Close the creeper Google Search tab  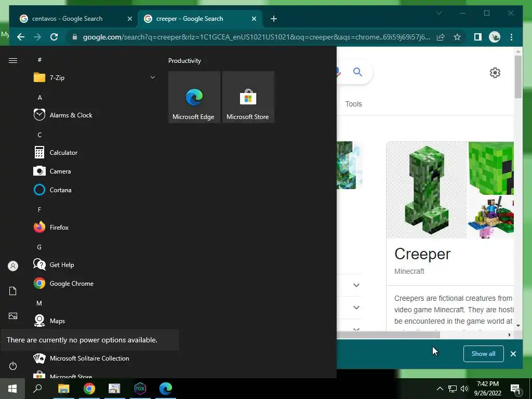(254, 19)
